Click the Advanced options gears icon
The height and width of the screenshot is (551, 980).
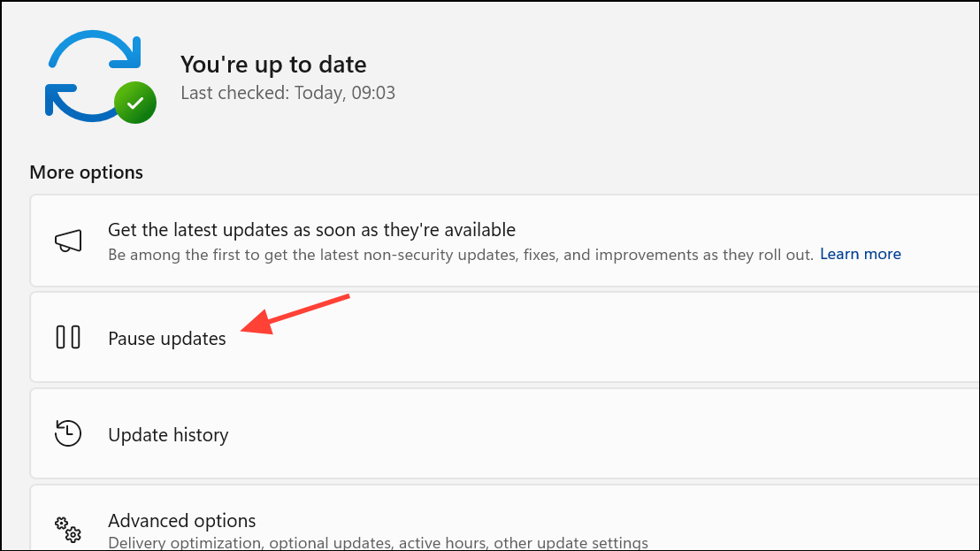point(68,529)
